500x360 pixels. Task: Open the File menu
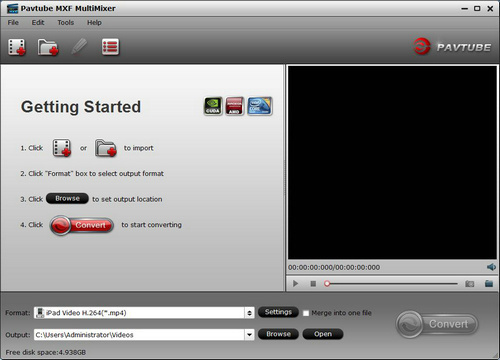point(13,23)
